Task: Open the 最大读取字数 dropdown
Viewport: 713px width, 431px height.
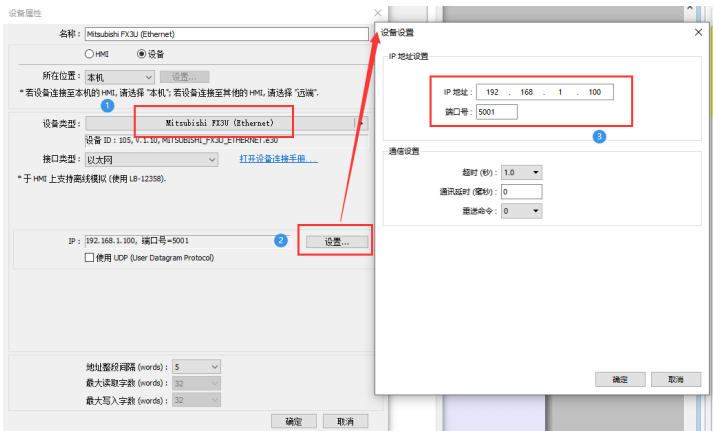Action: pyautogui.click(x=196, y=383)
